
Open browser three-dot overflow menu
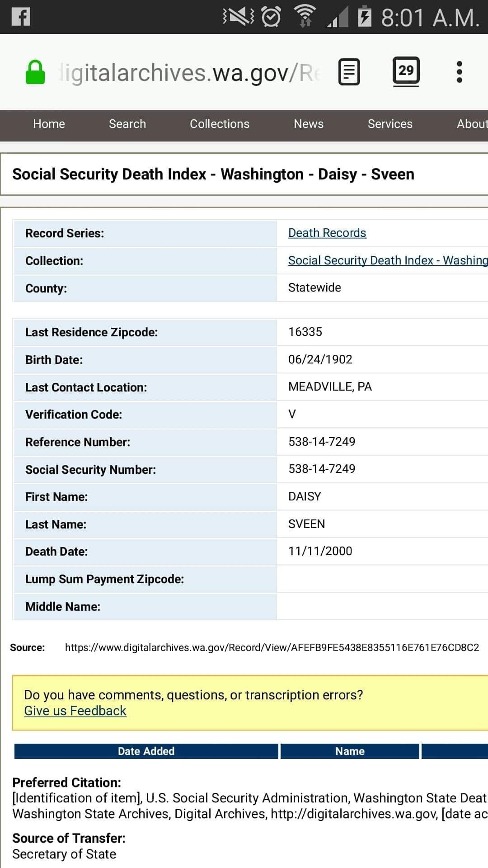459,72
